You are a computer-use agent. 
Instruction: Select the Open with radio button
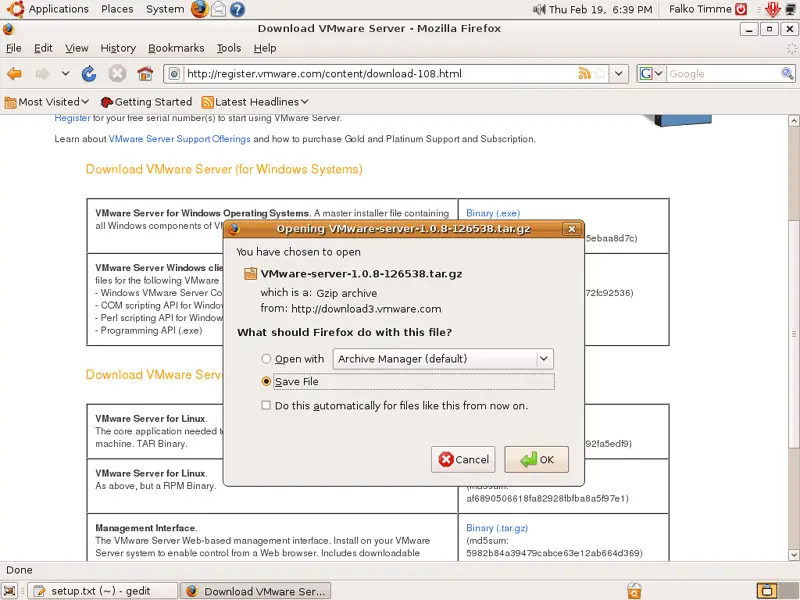pyautogui.click(x=266, y=359)
